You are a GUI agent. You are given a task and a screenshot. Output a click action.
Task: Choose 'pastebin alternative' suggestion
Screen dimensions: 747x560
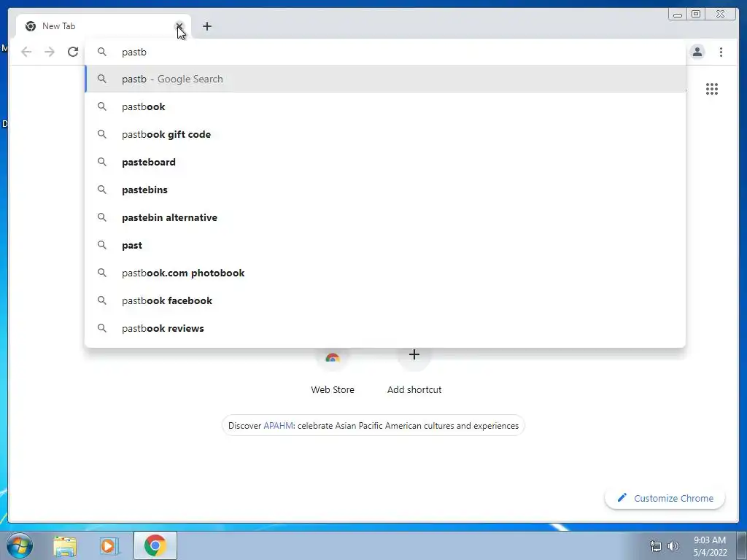pos(385,217)
